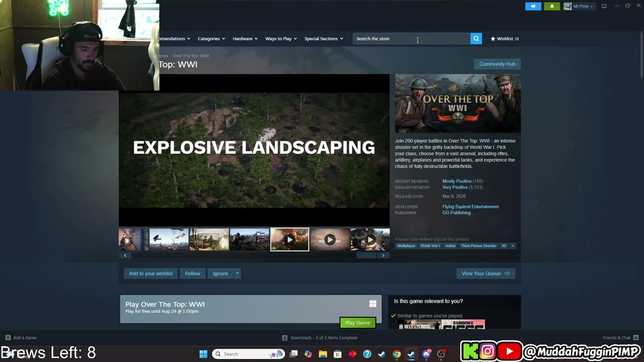Viewport: 644px width, 362px height.
Task: Expand the Special Sections dropdown
Action: 324,39
